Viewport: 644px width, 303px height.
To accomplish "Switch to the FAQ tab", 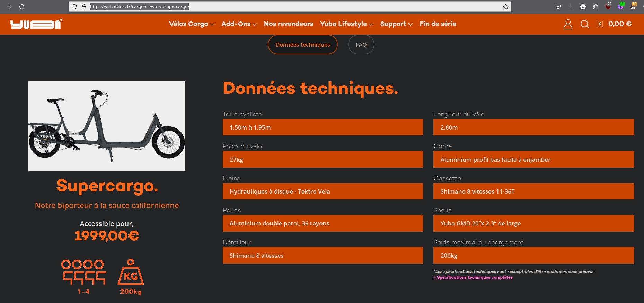I will tap(361, 45).
